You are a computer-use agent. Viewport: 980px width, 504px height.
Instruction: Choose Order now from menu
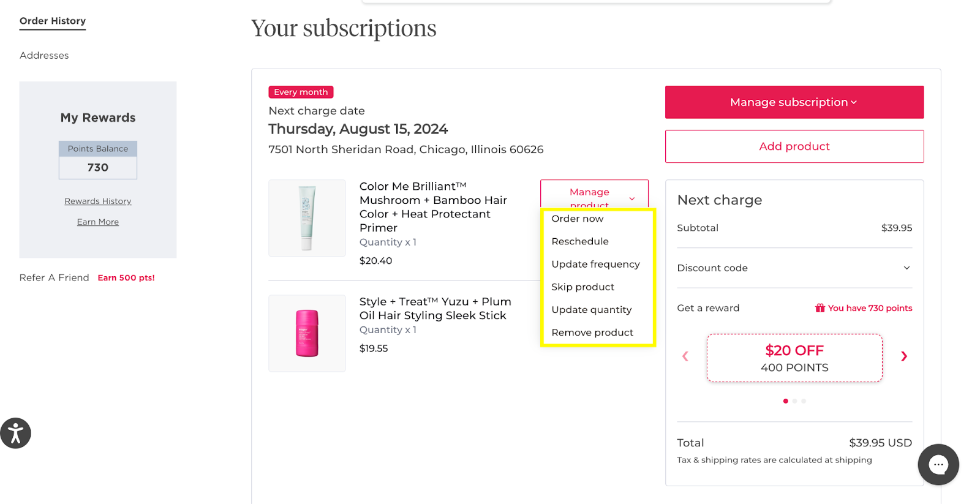(577, 219)
